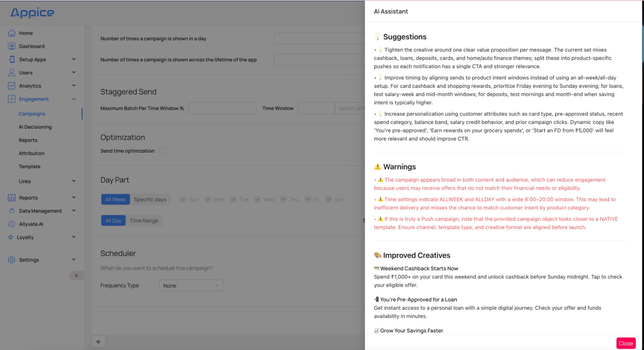The image size is (644, 350).
Task: Open Allyvate AI from the sidebar
Action: coord(31,224)
